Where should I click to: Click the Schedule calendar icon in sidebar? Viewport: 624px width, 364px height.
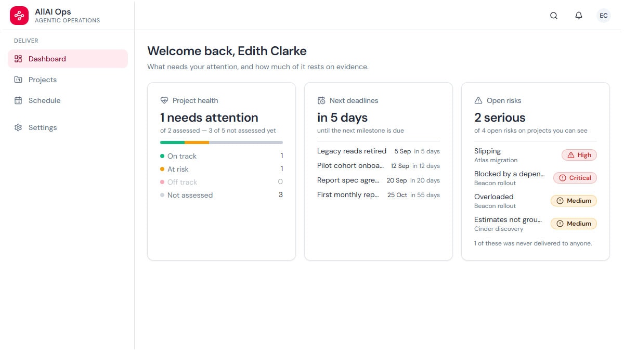tap(18, 100)
